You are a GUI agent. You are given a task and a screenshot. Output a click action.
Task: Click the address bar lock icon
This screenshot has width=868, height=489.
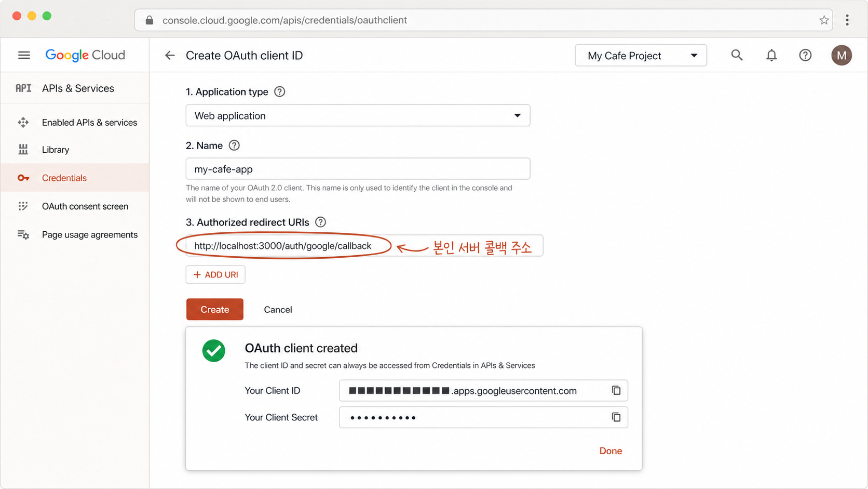[x=150, y=20]
